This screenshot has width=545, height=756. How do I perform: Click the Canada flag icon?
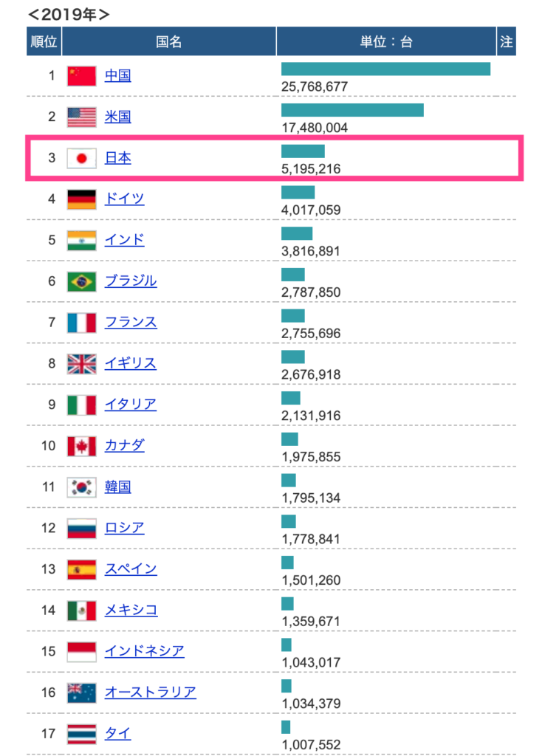point(81,445)
